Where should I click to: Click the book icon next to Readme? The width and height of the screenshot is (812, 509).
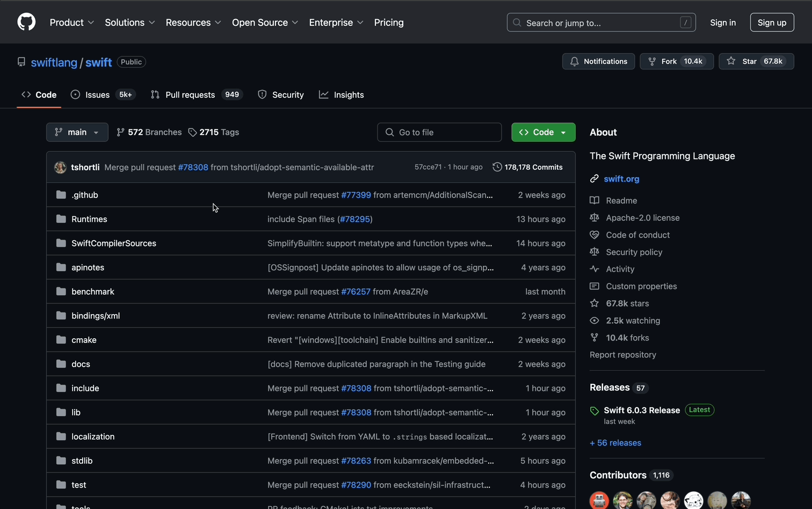point(595,200)
